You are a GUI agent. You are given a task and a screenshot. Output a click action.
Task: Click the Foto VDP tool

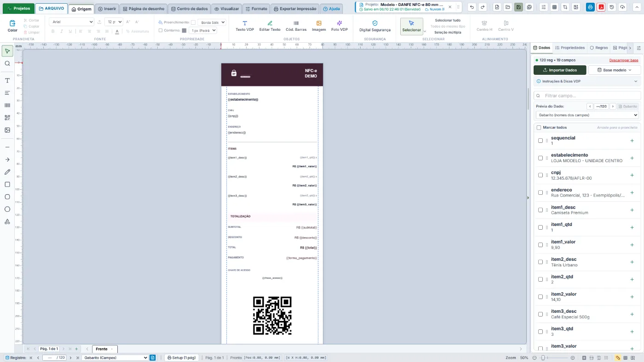coord(339,26)
